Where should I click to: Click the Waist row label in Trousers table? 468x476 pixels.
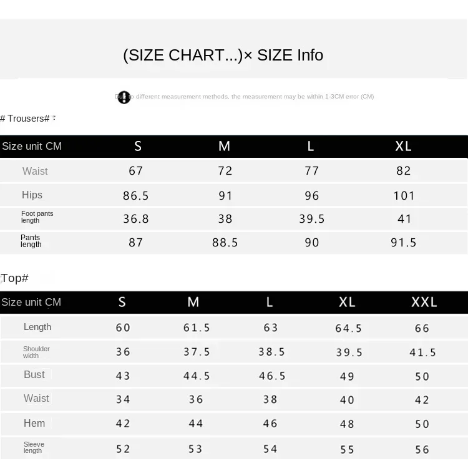pyautogui.click(x=35, y=171)
